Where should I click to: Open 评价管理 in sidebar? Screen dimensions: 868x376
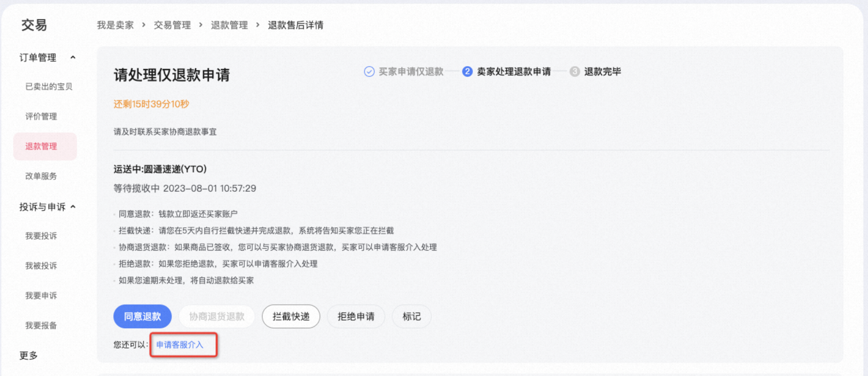(41, 117)
